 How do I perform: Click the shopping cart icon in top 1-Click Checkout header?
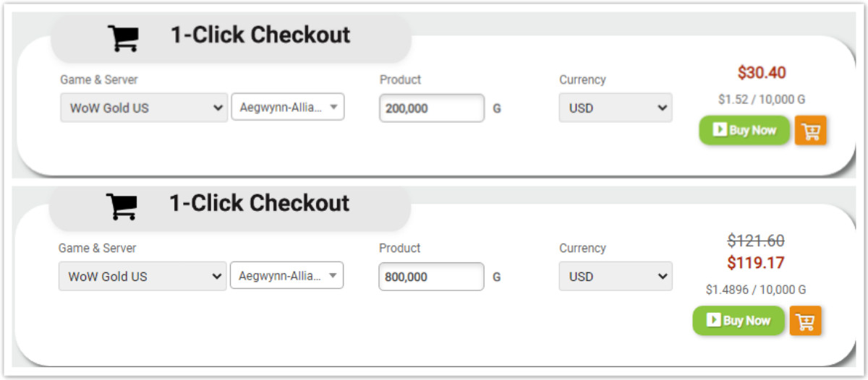(124, 38)
